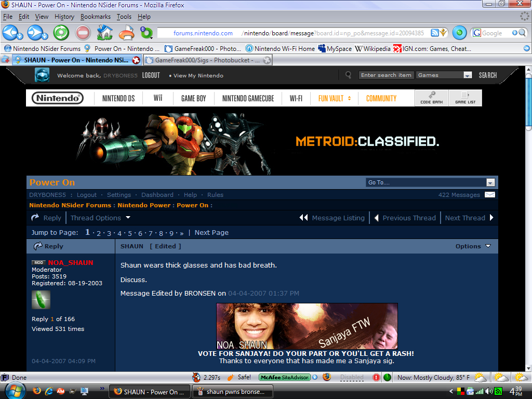The image size is (532, 399).
Task: Open the Rules link in board bar
Action: pyautogui.click(x=215, y=195)
